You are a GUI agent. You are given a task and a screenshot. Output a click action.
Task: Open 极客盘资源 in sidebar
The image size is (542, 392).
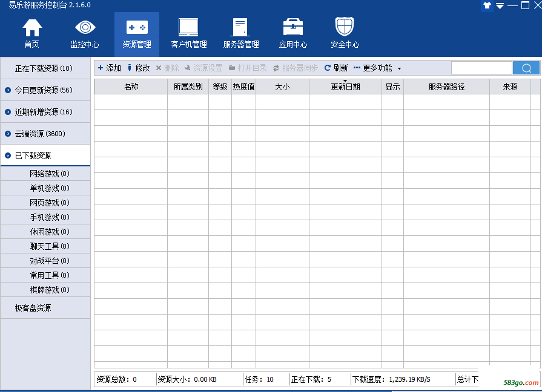coord(45,308)
